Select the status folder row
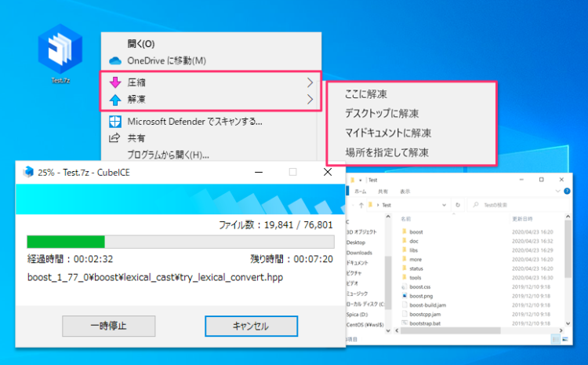Image resolution: width=588 pixels, height=365 pixels. coord(477,268)
